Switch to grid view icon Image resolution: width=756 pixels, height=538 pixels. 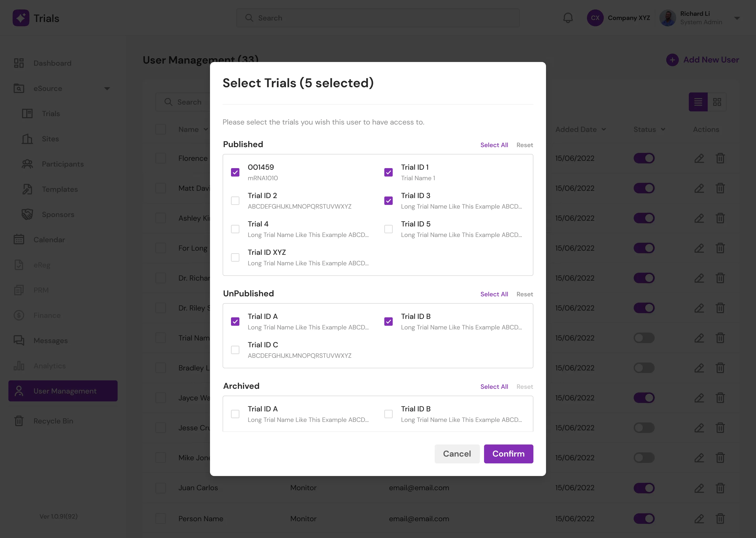coord(717,102)
